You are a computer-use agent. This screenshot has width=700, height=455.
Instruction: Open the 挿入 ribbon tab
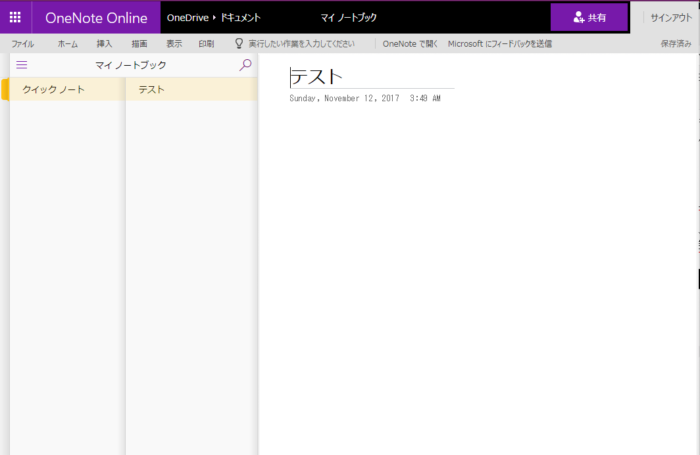pyautogui.click(x=104, y=44)
